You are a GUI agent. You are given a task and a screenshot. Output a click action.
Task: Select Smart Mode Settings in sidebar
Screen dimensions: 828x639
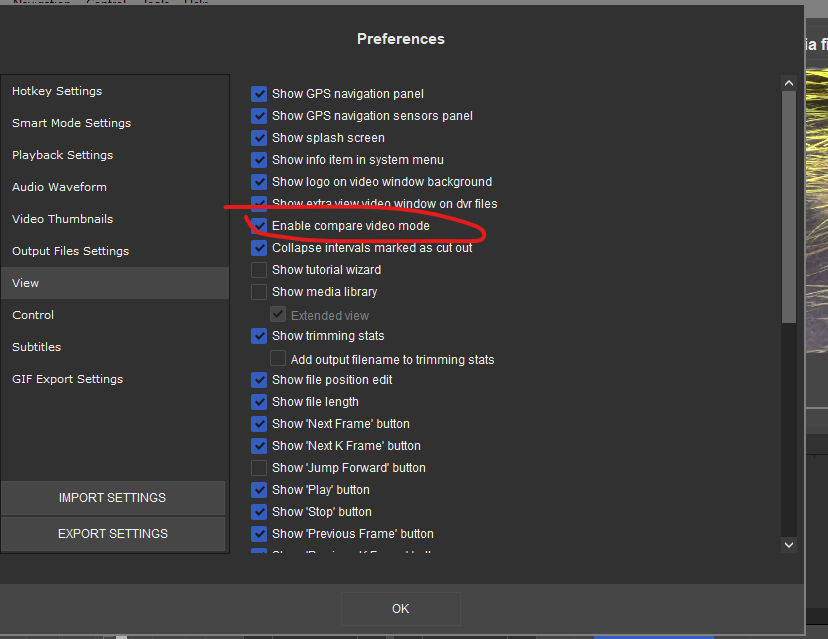[x=71, y=123]
